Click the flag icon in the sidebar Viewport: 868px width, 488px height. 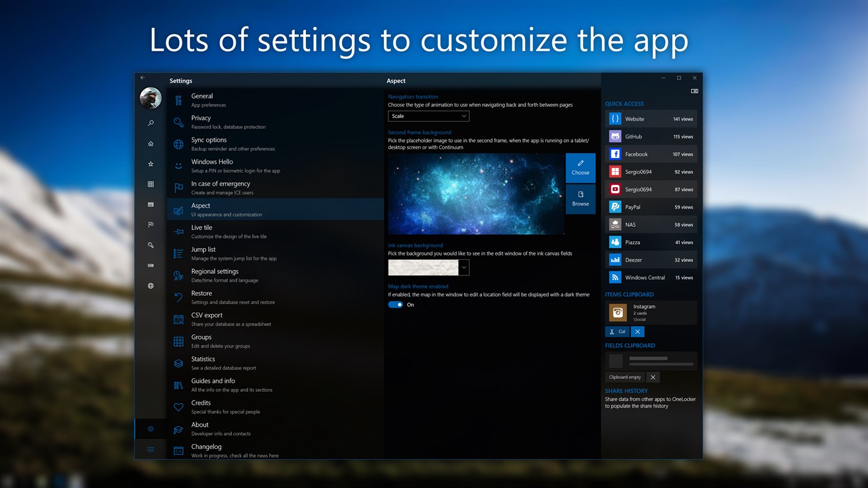150,224
